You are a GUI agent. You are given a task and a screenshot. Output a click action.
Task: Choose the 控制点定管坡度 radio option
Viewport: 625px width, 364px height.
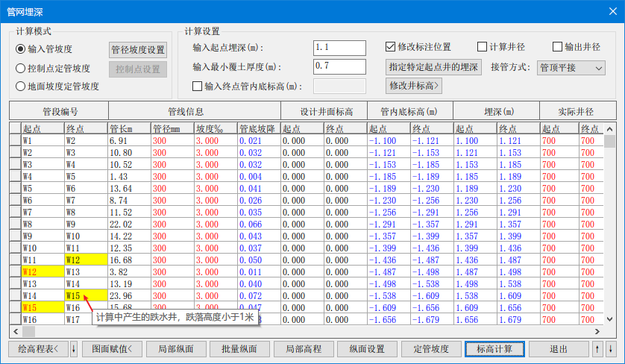(21, 68)
